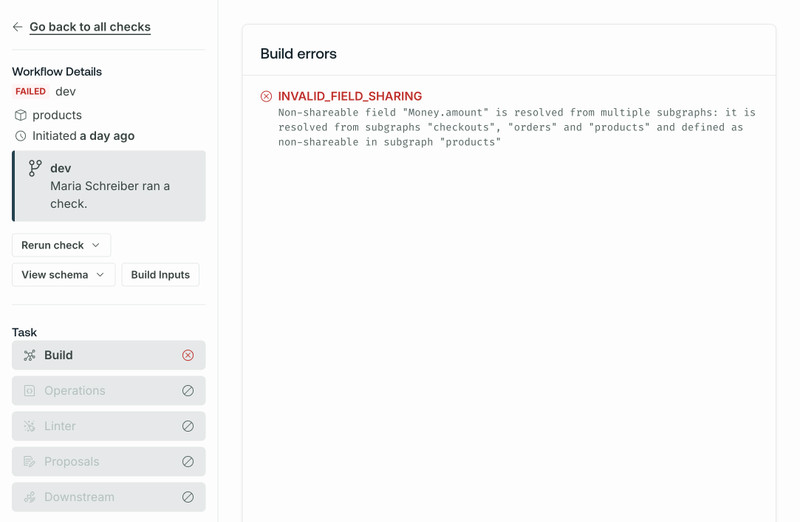Select the Operations task item
The height and width of the screenshot is (522, 800).
109,391
